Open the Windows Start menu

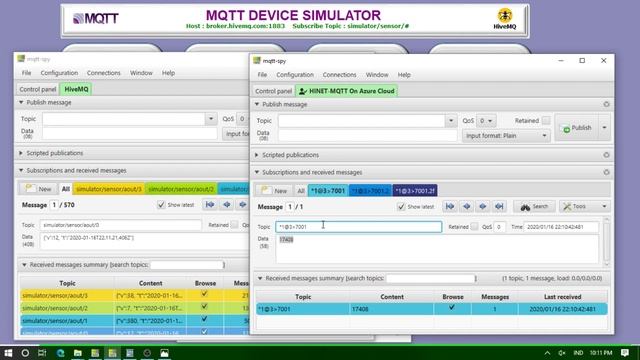8,353
